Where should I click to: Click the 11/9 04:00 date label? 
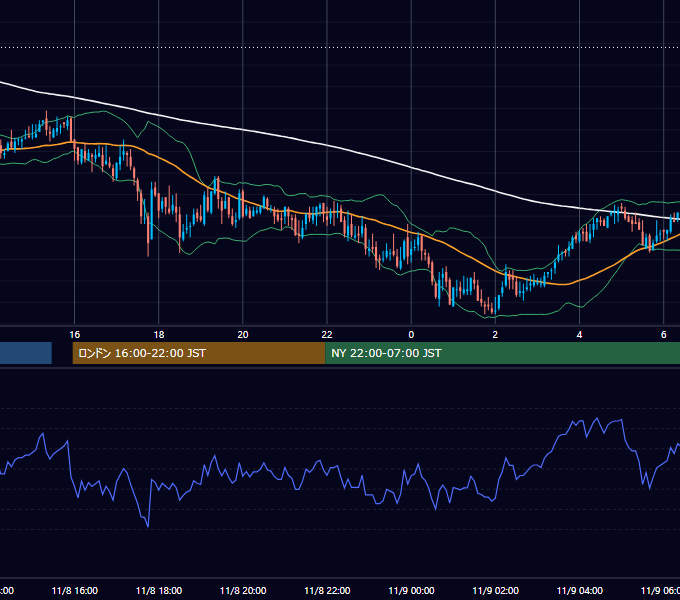(579, 590)
